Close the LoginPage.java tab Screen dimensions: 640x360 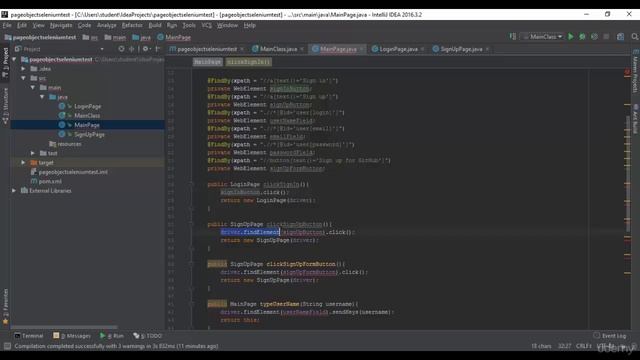pyautogui.click(x=422, y=49)
